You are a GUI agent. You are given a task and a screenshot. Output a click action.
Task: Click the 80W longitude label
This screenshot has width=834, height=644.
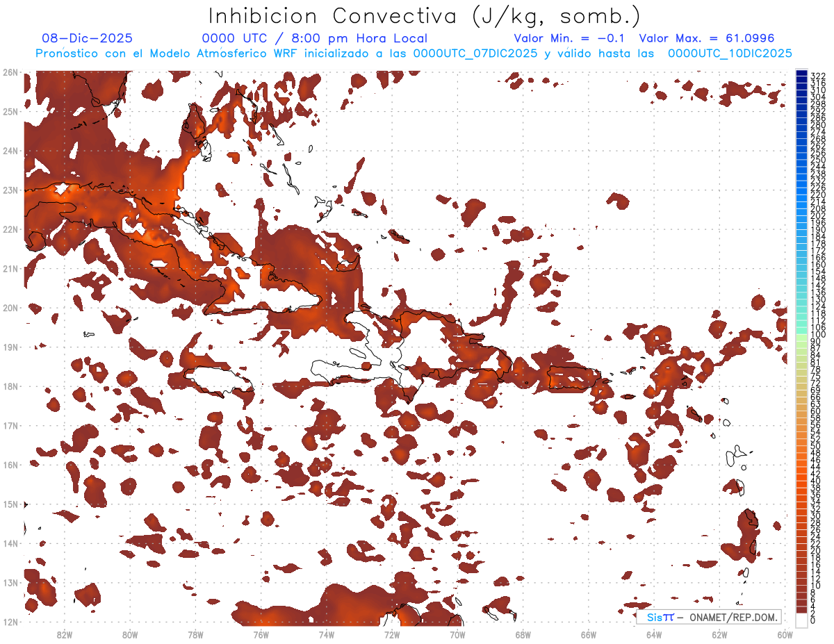(x=129, y=635)
